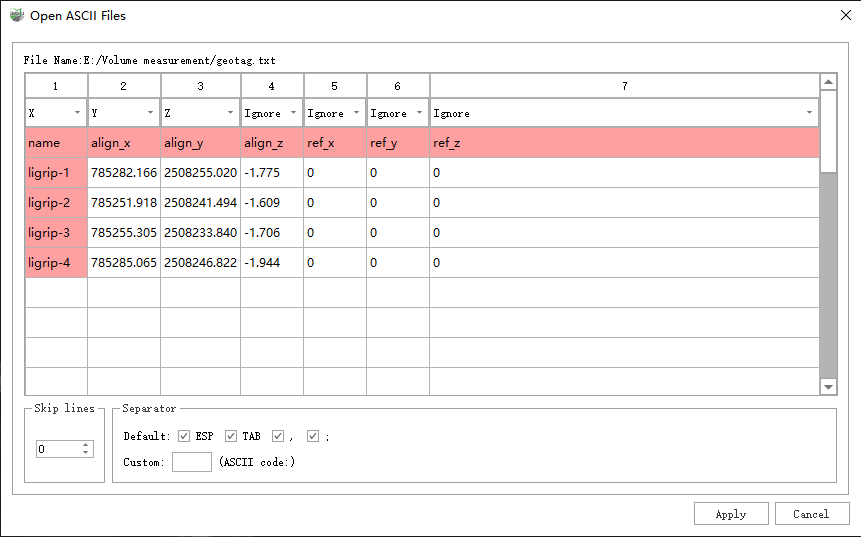Image resolution: width=861 pixels, height=537 pixels.
Task: Click the value 2508255.020
Action: pos(200,173)
